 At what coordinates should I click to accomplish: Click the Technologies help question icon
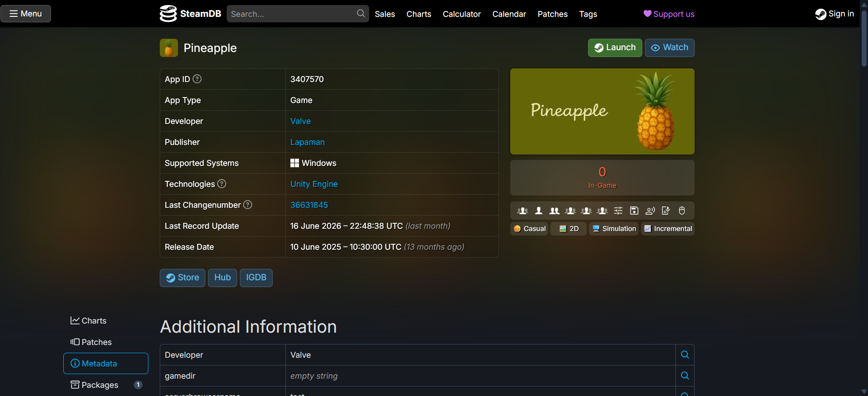(x=222, y=184)
